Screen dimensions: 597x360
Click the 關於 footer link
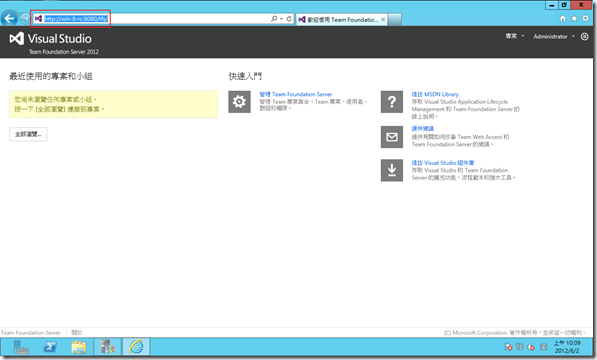coord(77,333)
